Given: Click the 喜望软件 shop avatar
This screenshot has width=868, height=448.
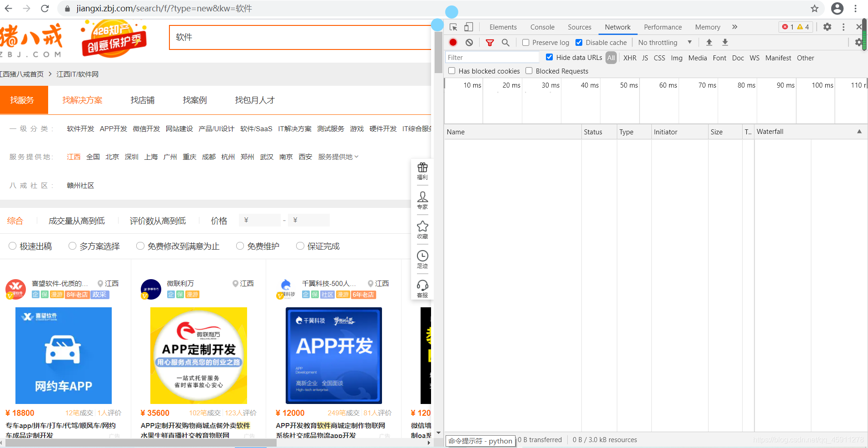Looking at the screenshot, I should point(15,289).
